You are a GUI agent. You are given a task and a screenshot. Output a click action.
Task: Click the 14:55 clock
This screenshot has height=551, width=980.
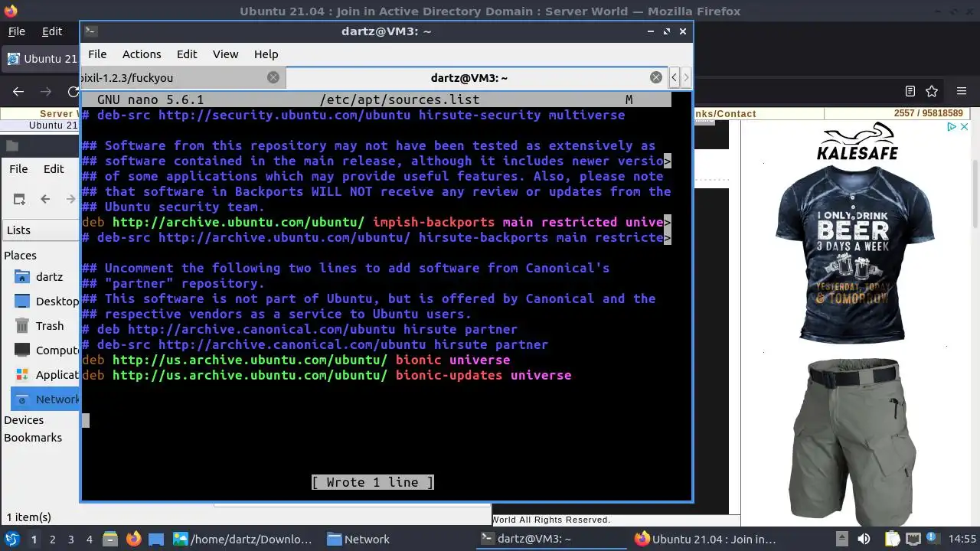pos(962,539)
